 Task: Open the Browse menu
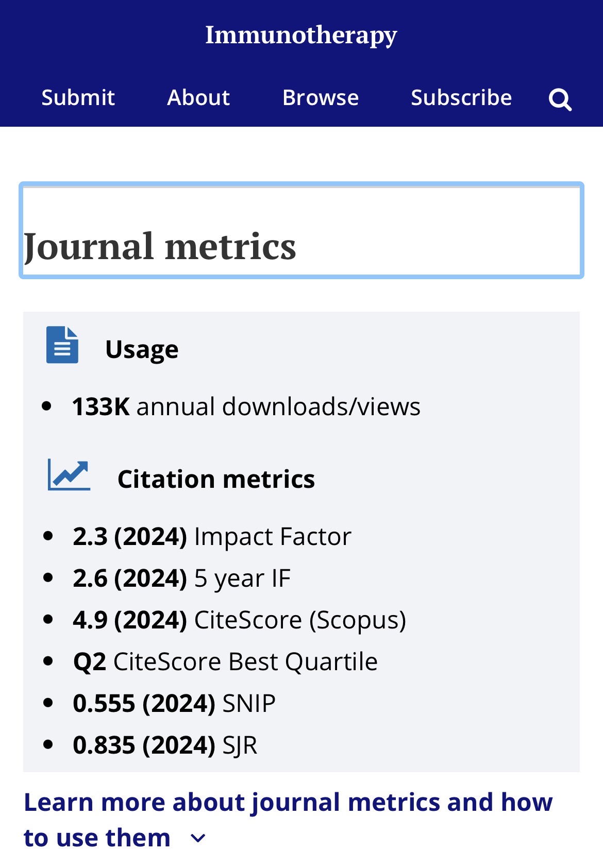point(321,98)
